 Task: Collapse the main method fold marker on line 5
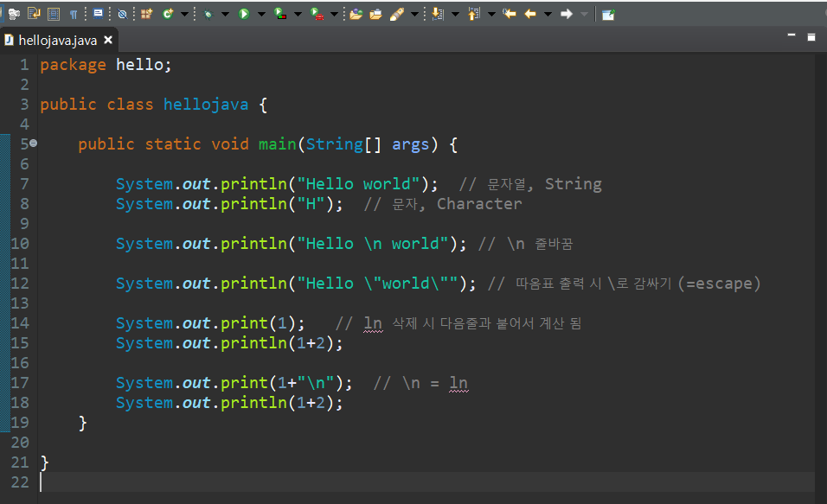tap(33, 144)
